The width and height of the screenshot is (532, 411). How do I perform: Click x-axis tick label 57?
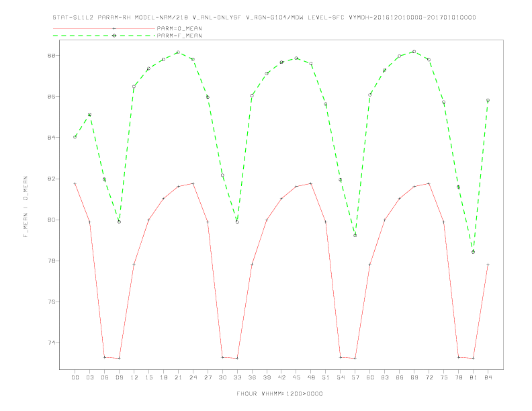pyautogui.click(x=355, y=377)
